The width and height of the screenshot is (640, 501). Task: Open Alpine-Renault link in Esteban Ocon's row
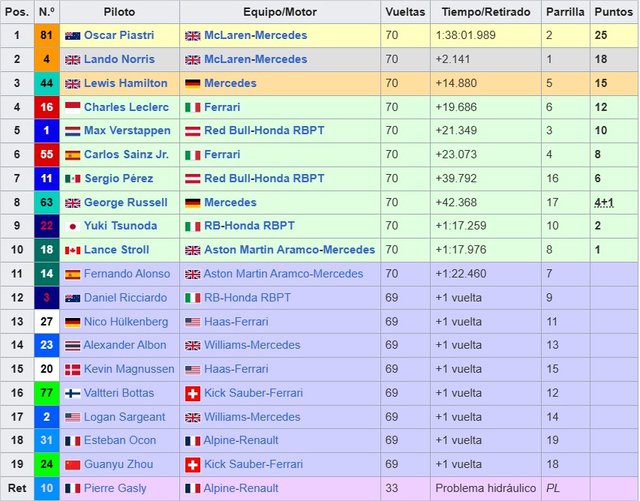point(241,441)
